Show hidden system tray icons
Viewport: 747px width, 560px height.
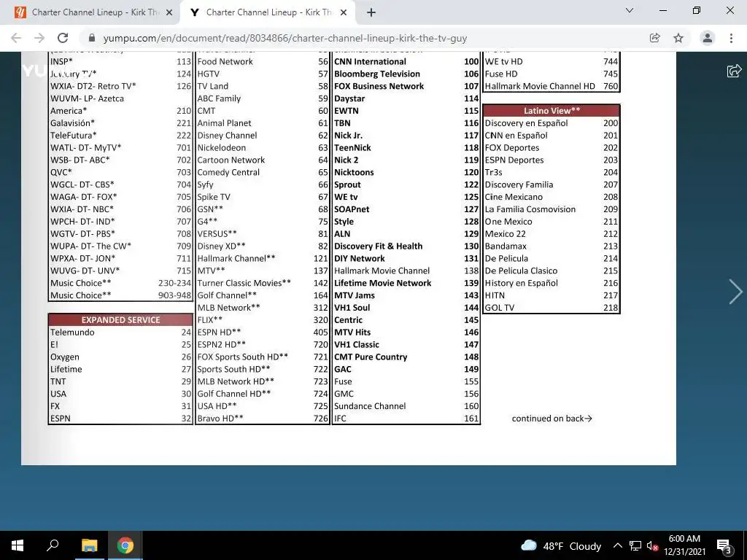[617, 545]
